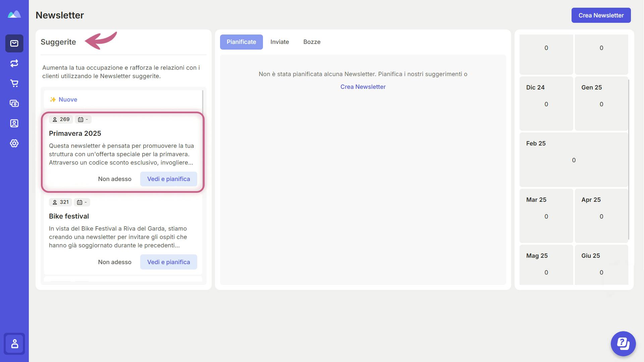
Task: Select the Mar 25 month cell
Action: [546, 216]
